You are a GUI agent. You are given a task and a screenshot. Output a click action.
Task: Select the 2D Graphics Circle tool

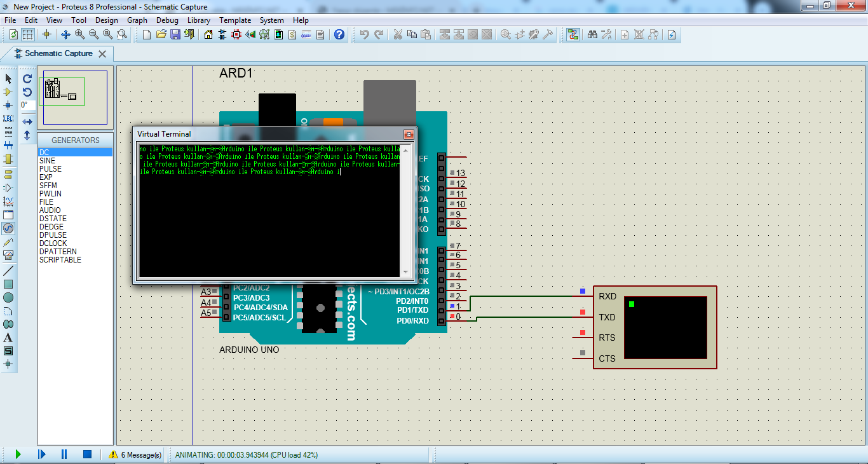pos(8,297)
